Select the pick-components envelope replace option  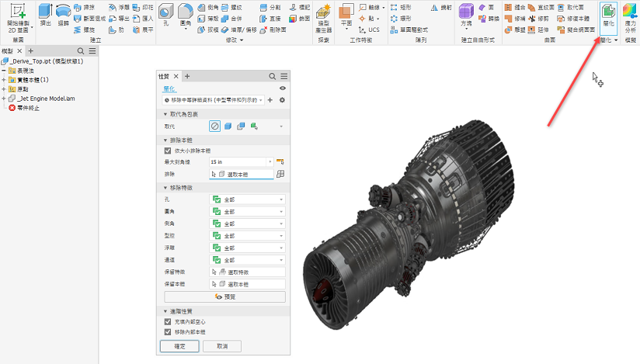click(254, 126)
